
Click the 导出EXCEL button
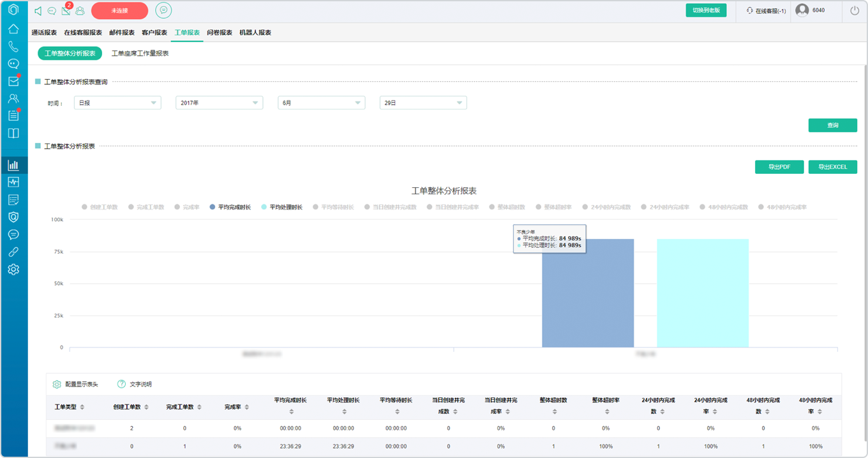tap(832, 167)
